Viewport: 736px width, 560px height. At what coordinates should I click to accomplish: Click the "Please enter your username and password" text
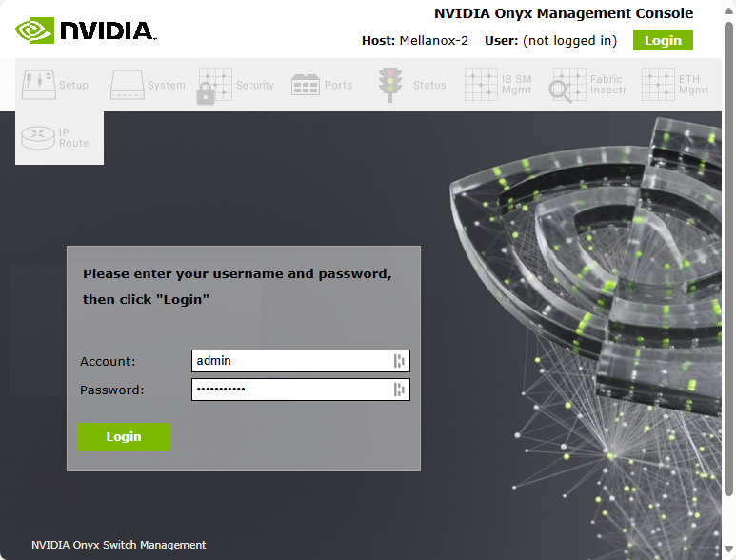[237, 274]
